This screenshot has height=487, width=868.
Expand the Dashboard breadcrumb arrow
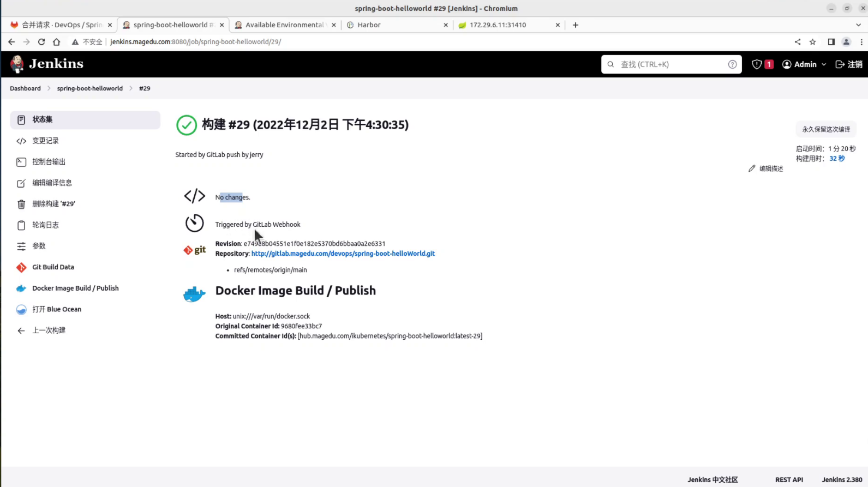pos(49,88)
